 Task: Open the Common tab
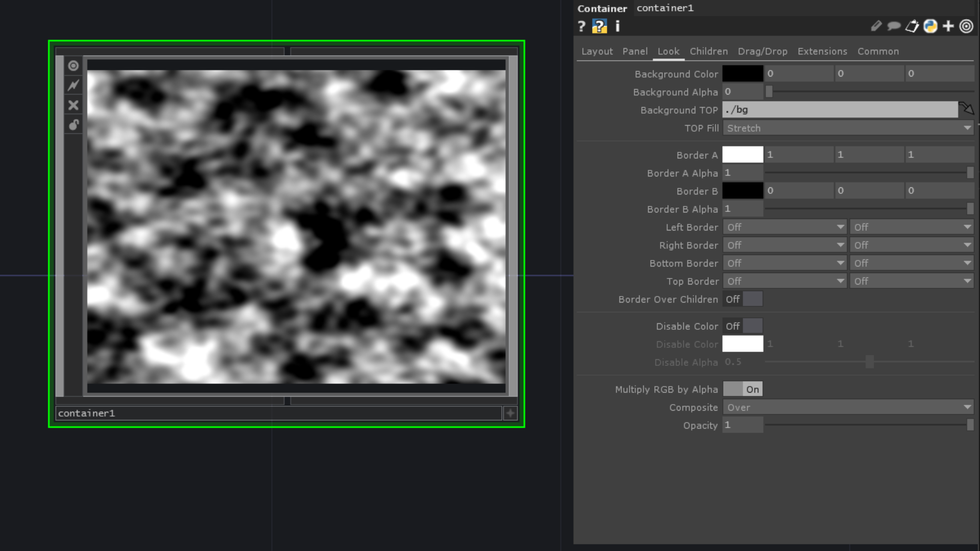[878, 51]
